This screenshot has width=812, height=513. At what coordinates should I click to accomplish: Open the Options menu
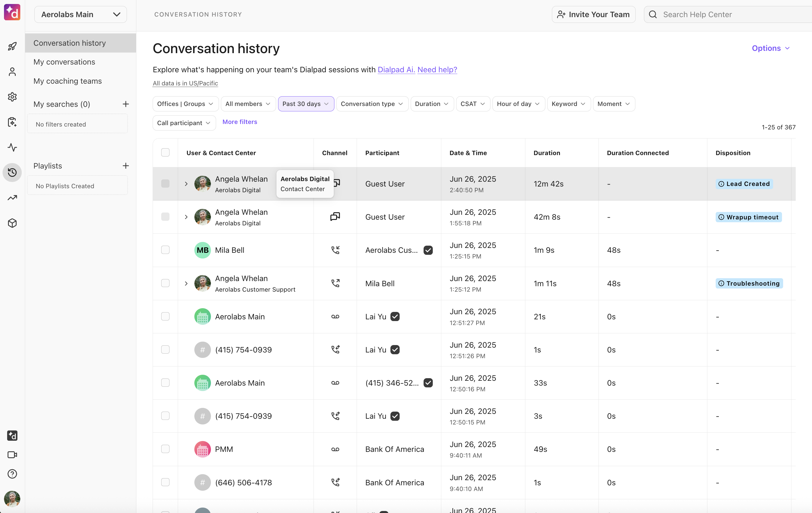(x=771, y=48)
